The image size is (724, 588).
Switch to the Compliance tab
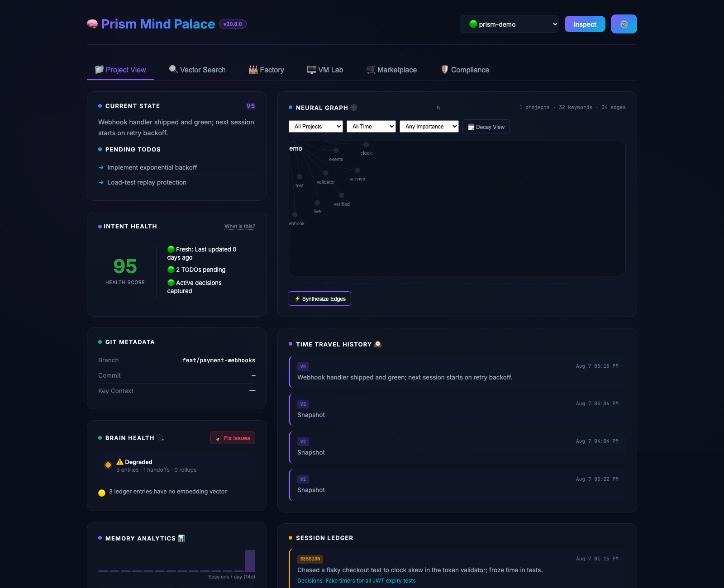[x=465, y=70]
